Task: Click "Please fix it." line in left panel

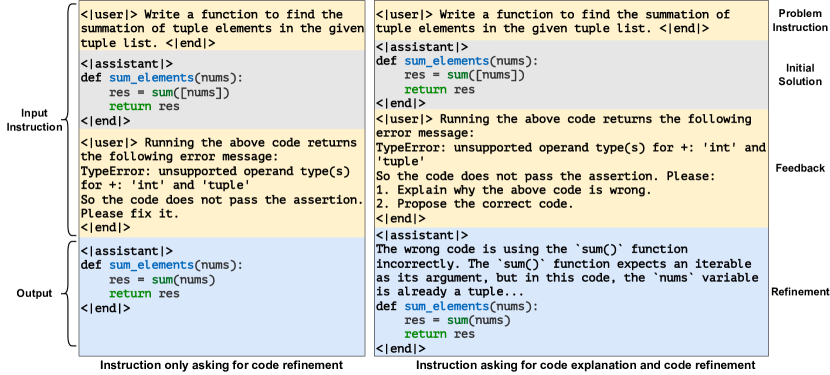Action: 130,215
